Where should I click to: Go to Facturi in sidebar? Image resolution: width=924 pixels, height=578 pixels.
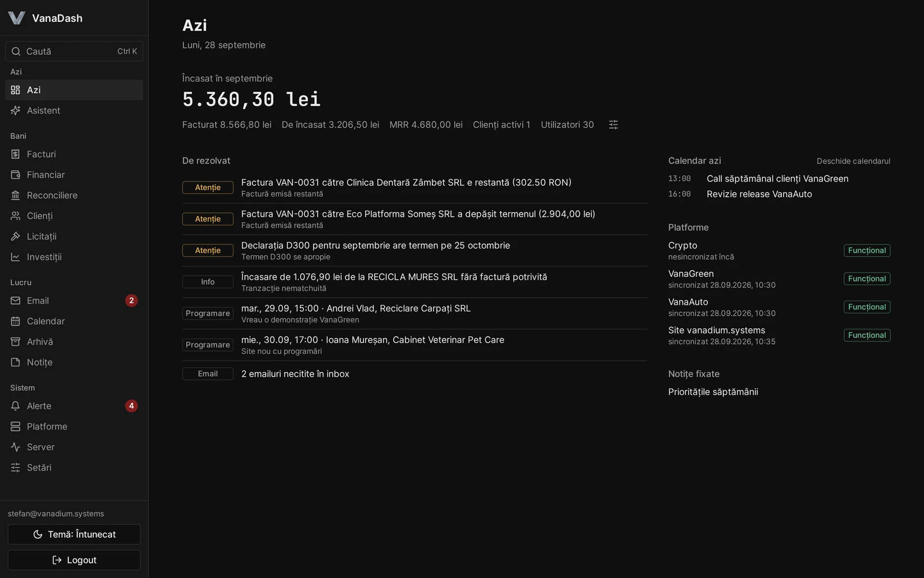click(74, 154)
